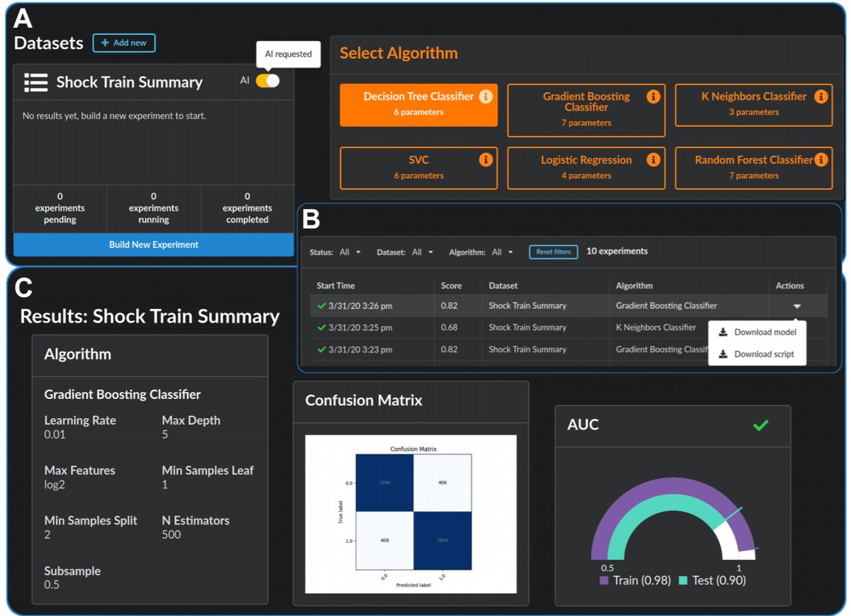Screen dimensions: 851x616
Task: Expand Actions arrow for 3:26 pm experiment
Action: (x=797, y=306)
